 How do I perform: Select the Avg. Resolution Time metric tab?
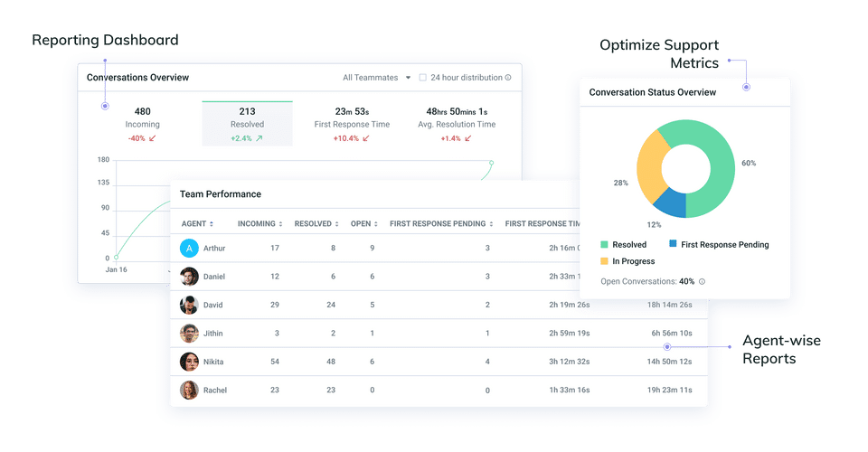pyautogui.click(x=457, y=124)
